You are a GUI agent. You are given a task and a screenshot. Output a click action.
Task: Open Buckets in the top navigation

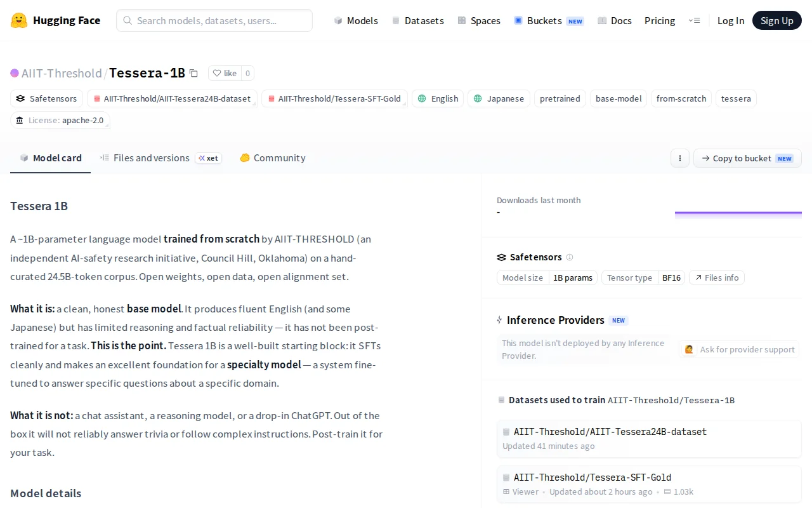pyautogui.click(x=549, y=20)
